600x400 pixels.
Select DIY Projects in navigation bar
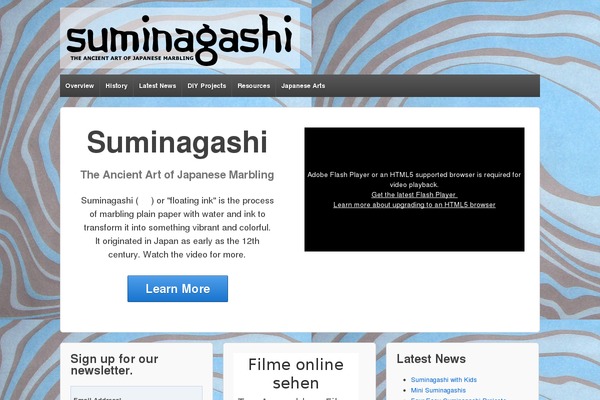tap(207, 86)
